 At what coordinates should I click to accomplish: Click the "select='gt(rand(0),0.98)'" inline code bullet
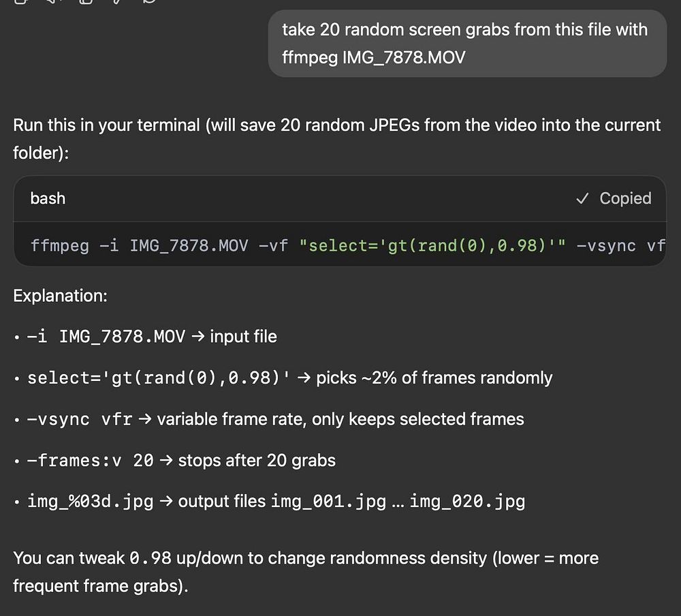pyautogui.click(x=158, y=378)
